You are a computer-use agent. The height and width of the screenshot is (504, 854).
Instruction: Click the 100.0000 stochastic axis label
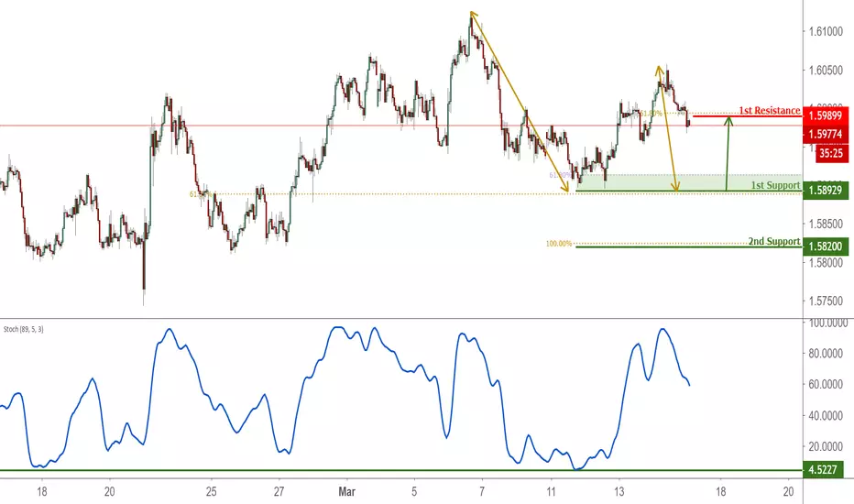[827, 323]
